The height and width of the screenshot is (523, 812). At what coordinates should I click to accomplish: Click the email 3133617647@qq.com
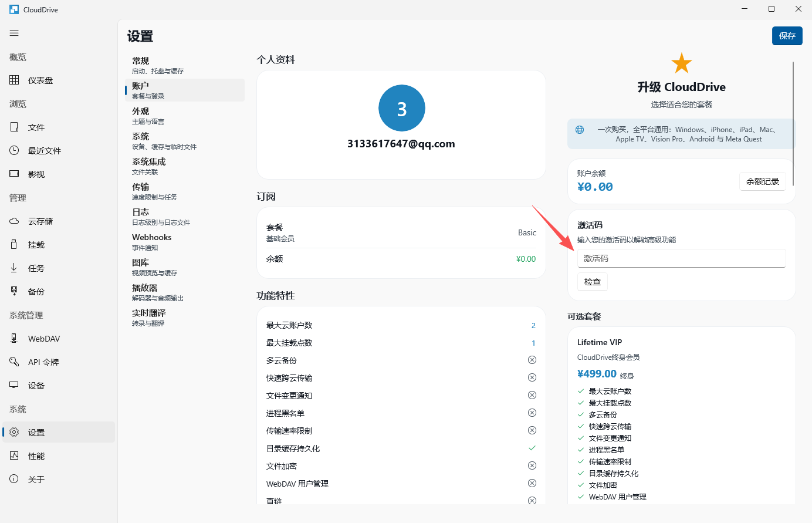coord(401,144)
